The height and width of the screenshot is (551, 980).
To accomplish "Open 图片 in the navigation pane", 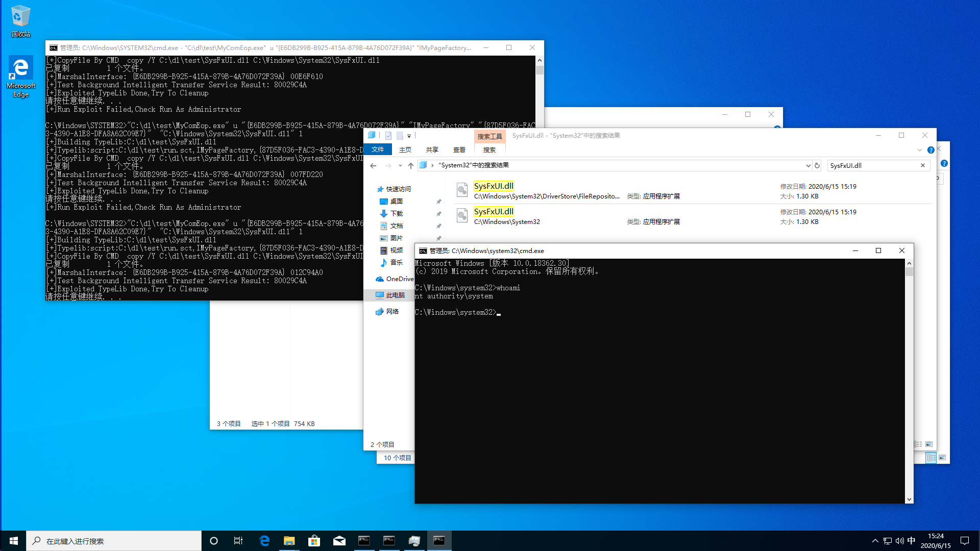I will point(397,238).
